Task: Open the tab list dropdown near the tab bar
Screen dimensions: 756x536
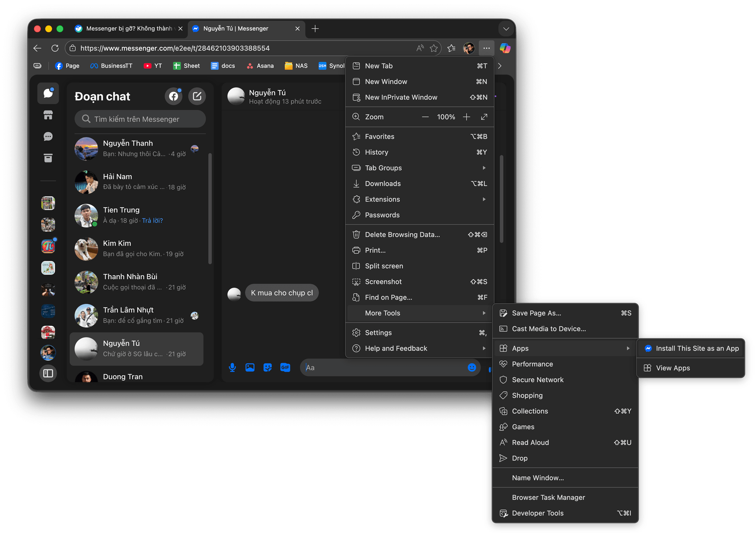Action: (x=506, y=28)
